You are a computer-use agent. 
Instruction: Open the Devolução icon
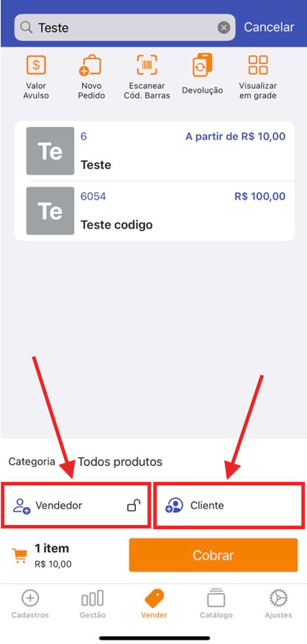point(203,66)
